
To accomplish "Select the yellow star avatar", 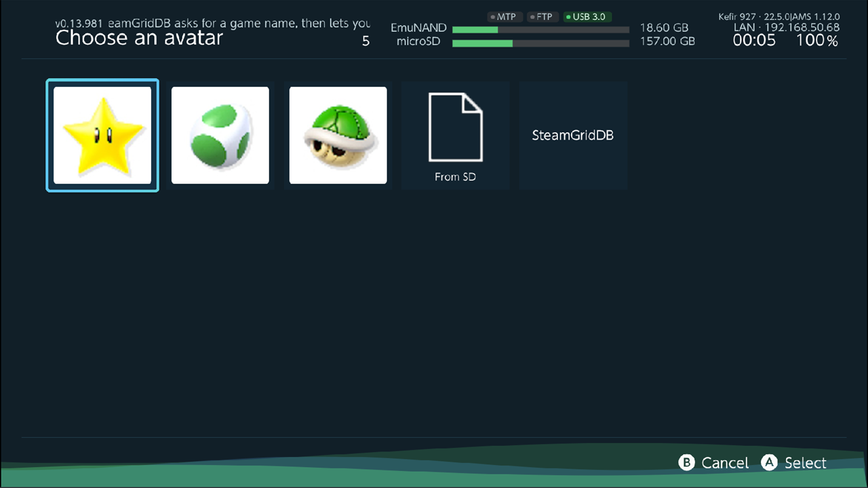I will click(x=102, y=135).
